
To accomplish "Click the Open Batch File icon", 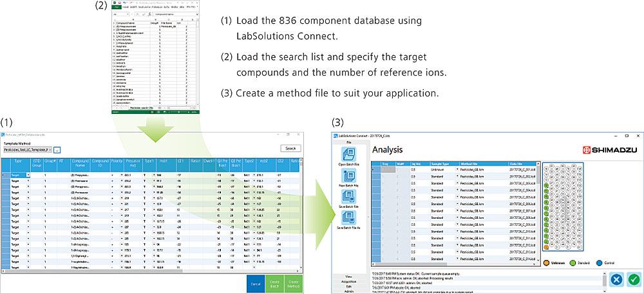I will [349, 154].
